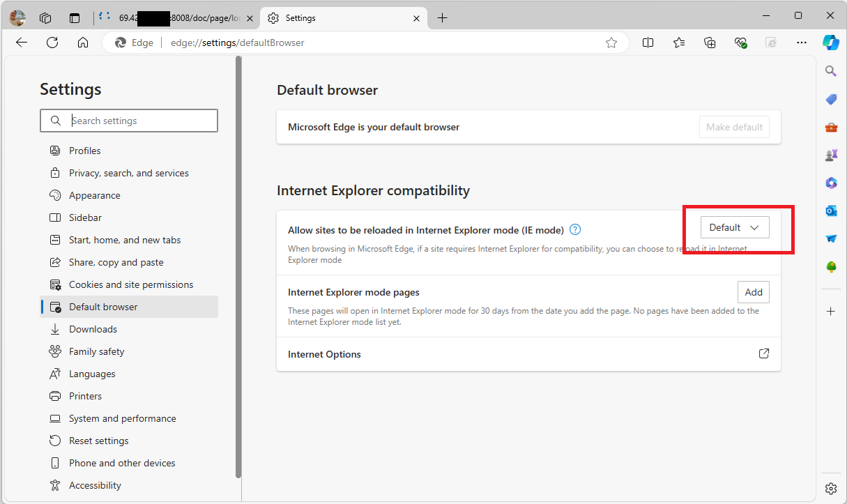Open Phone and other devices settings
The width and height of the screenshot is (847, 504).
(x=130, y=463)
